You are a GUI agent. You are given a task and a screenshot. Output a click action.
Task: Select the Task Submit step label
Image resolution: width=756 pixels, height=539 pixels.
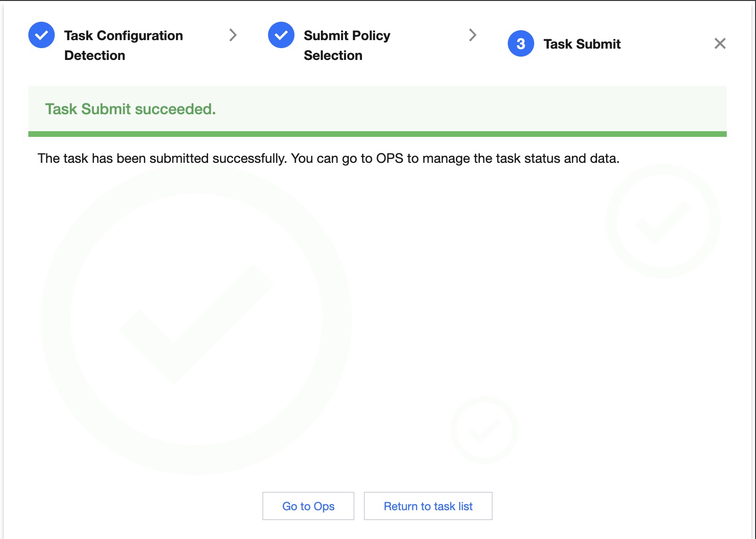(582, 44)
